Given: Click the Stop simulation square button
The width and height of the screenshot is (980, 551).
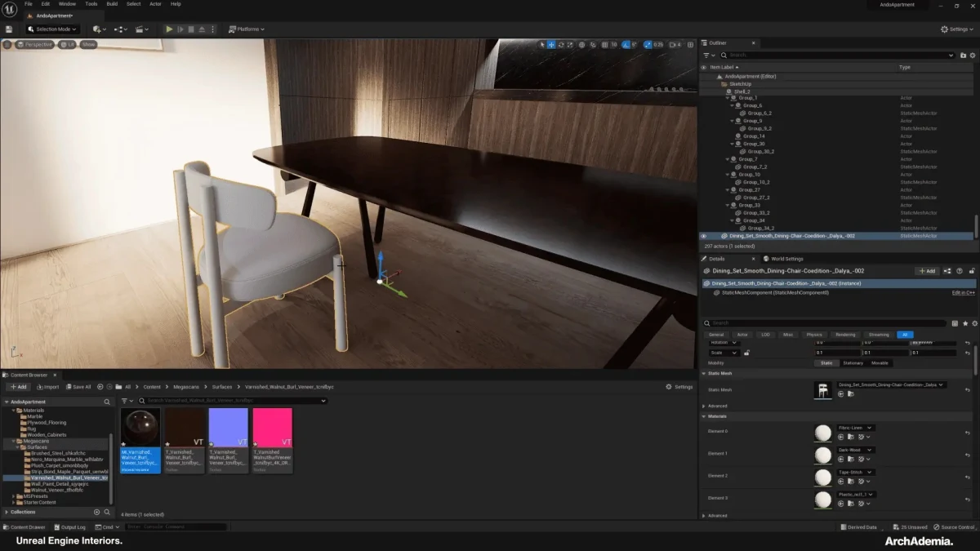Looking at the screenshot, I should click(x=191, y=29).
